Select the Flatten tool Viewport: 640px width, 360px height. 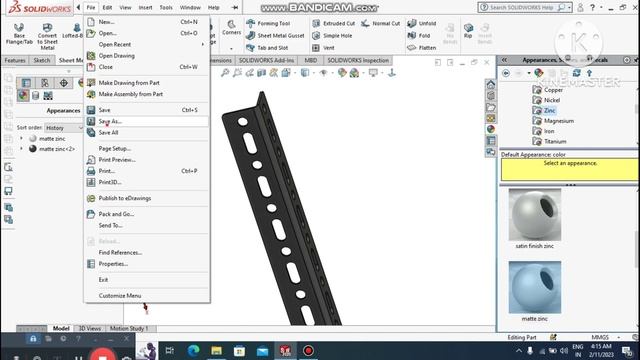coord(422,48)
